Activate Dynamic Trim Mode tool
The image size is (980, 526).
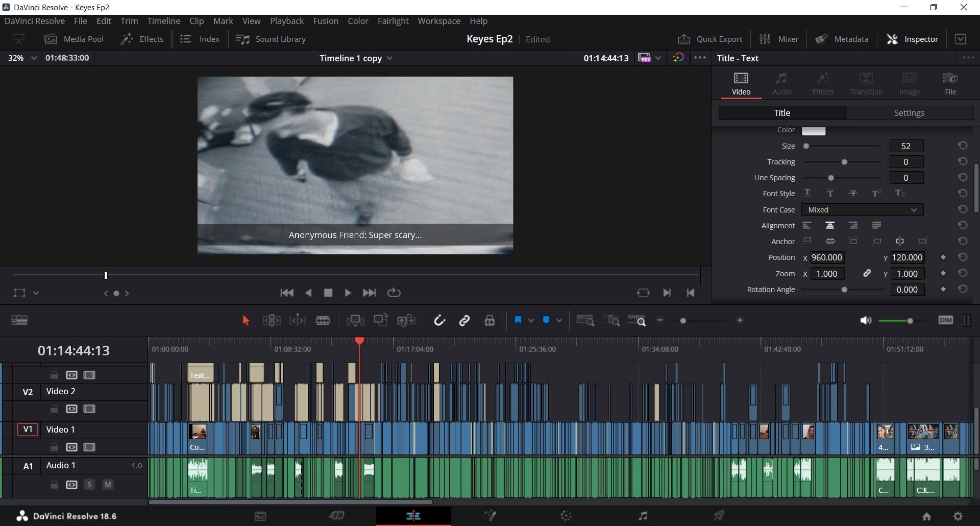(297, 321)
